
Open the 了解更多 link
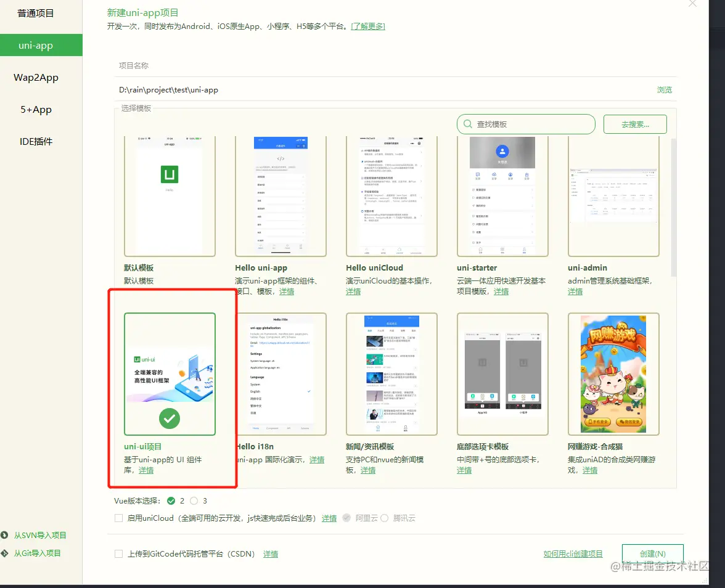(x=368, y=27)
